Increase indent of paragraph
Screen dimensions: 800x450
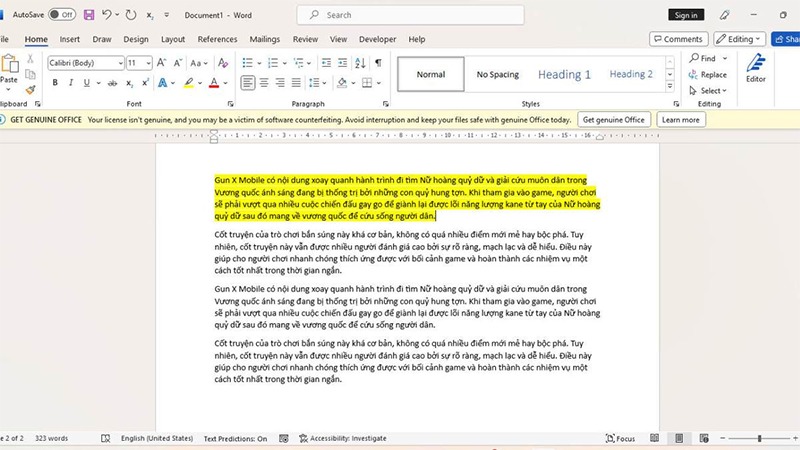point(342,63)
